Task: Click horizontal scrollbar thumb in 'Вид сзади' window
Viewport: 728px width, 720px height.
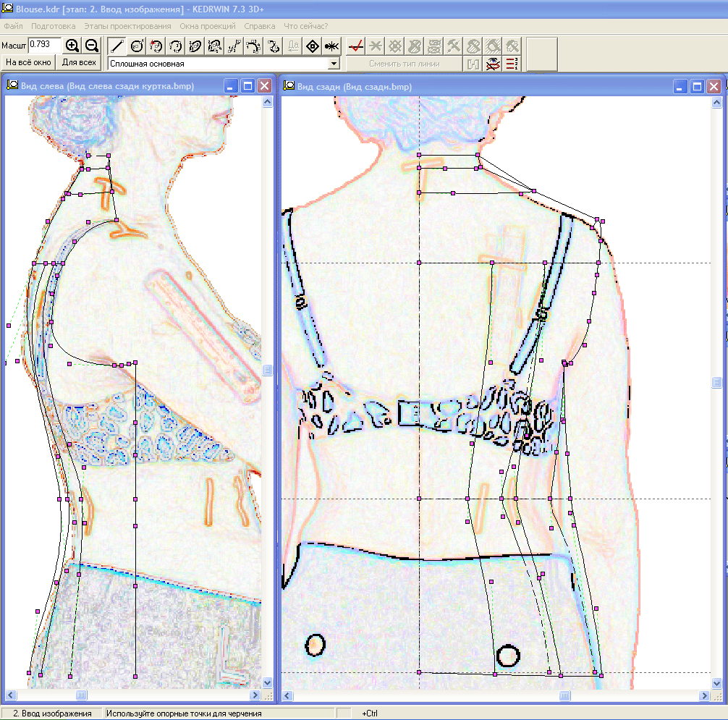Action: [564, 695]
